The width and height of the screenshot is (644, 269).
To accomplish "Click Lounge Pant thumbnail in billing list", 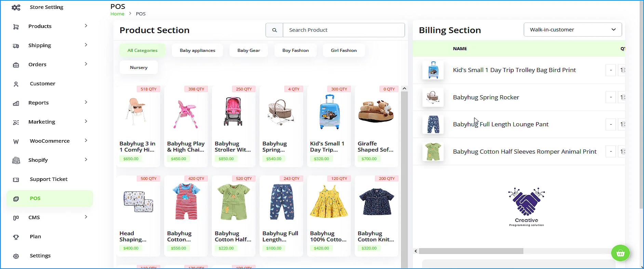I will pyautogui.click(x=433, y=124).
